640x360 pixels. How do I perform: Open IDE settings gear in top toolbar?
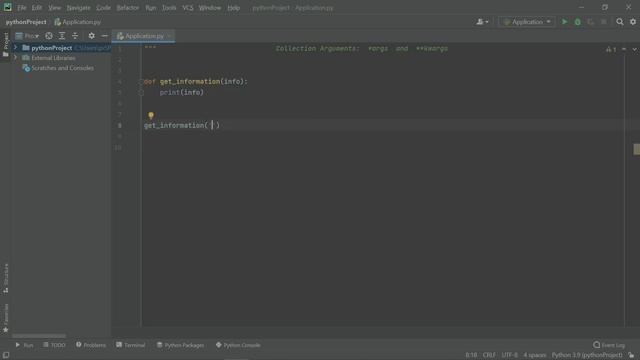pyautogui.click(x=633, y=22)
